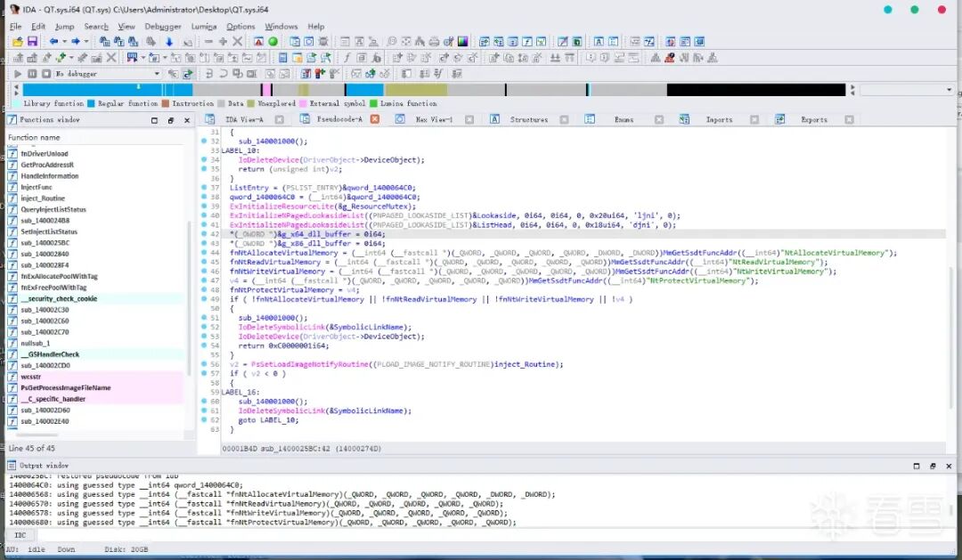Switch to the IDA View-A tab
The image size is (962, 560).
[x=243, y=119]
